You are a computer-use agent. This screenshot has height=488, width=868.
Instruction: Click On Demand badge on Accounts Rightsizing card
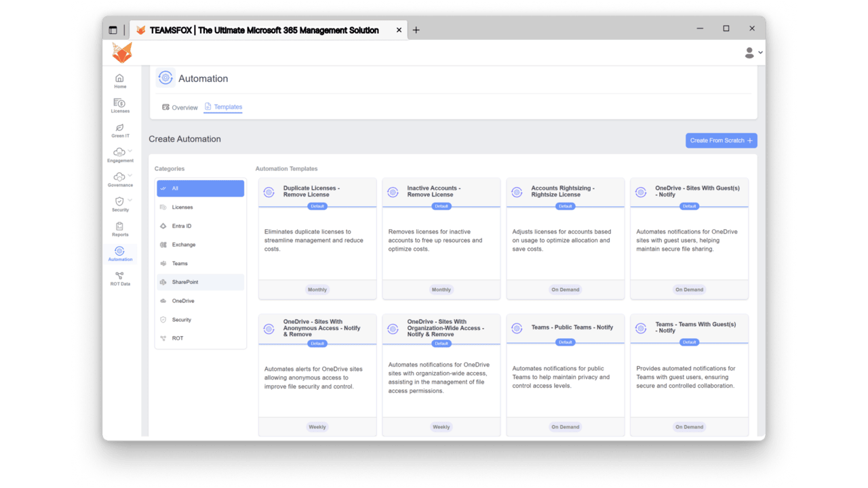[566, 289]
